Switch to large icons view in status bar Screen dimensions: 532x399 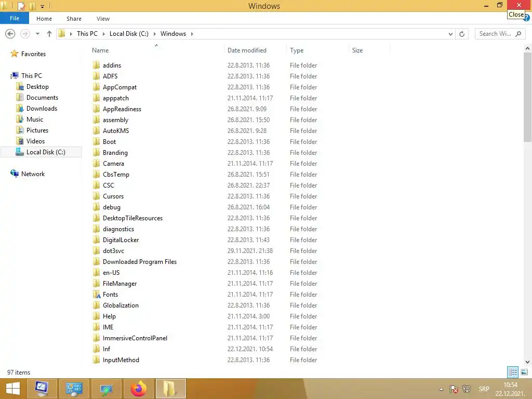524,372
